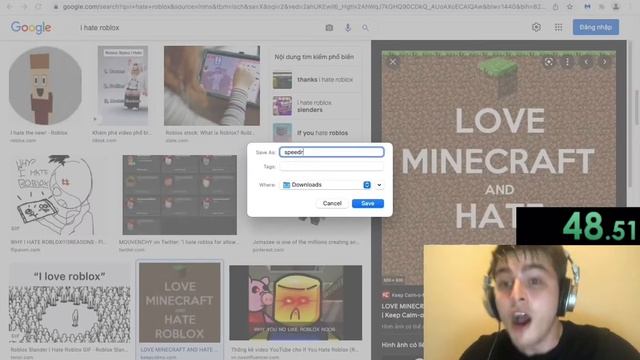Open the blocky character circle thumbnail
The image size is (640, 360).
coord(45,85)
